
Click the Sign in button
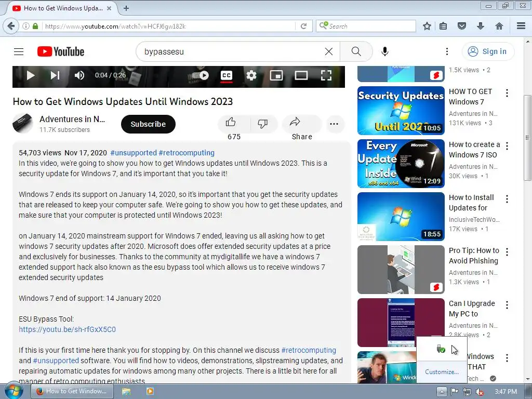(x=488, y=51)
